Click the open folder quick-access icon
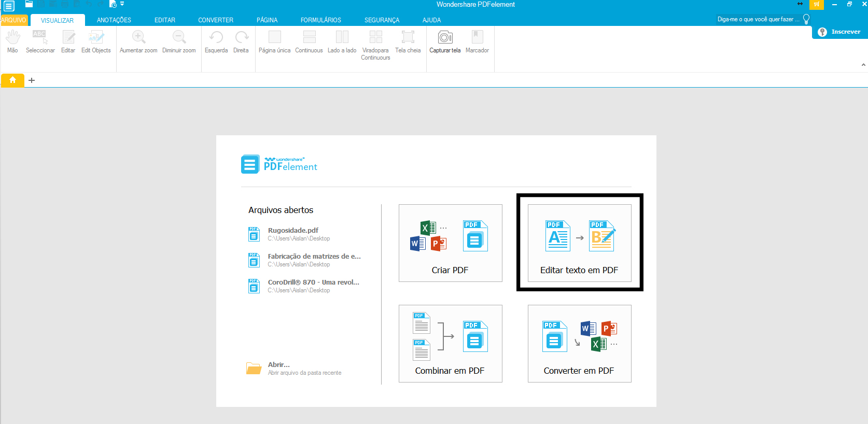 click(x=29, y=4)
